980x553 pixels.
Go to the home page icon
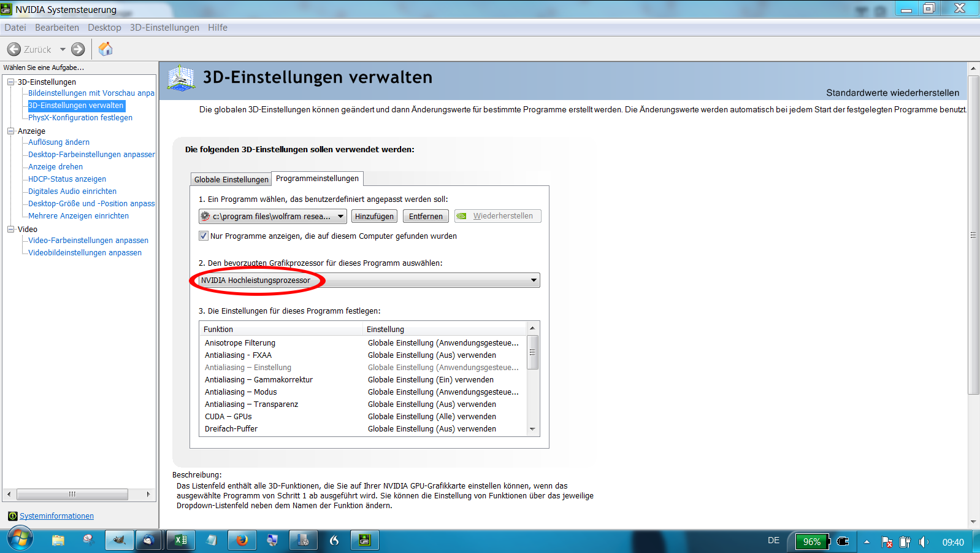105,49
